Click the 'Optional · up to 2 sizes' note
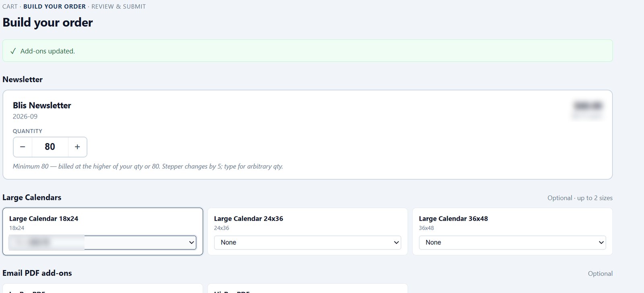The height and width of the screenshot is (293, 644). coord(580,198)
